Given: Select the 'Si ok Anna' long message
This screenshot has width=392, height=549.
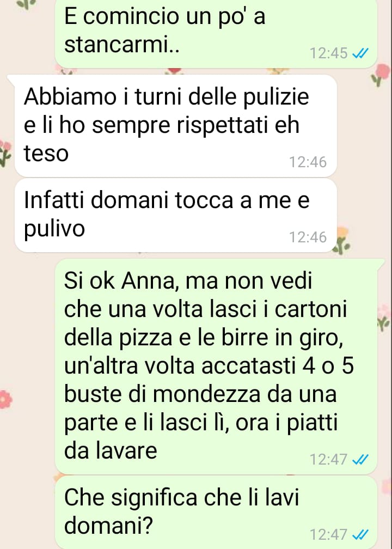Looking at the screenshot, I should click(216, 366).
